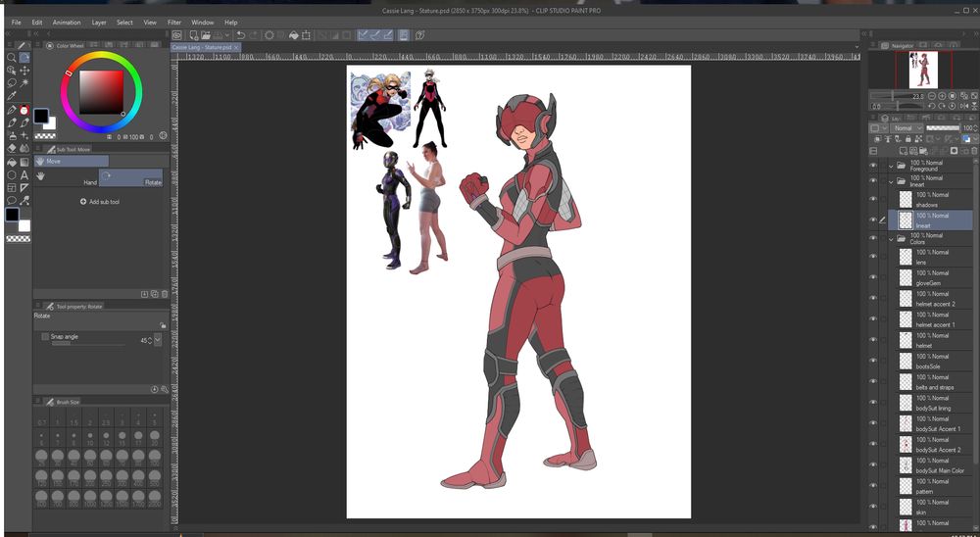The height and width of the screenshot is (537, 980).
Task: Select the Move layer tool
Action: [x=24, y=71]
